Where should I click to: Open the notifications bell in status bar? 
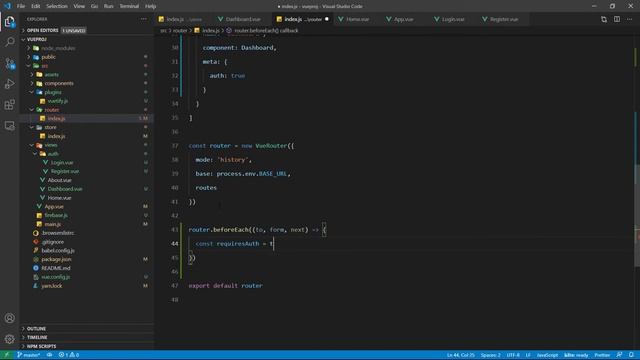click(631, 355)
